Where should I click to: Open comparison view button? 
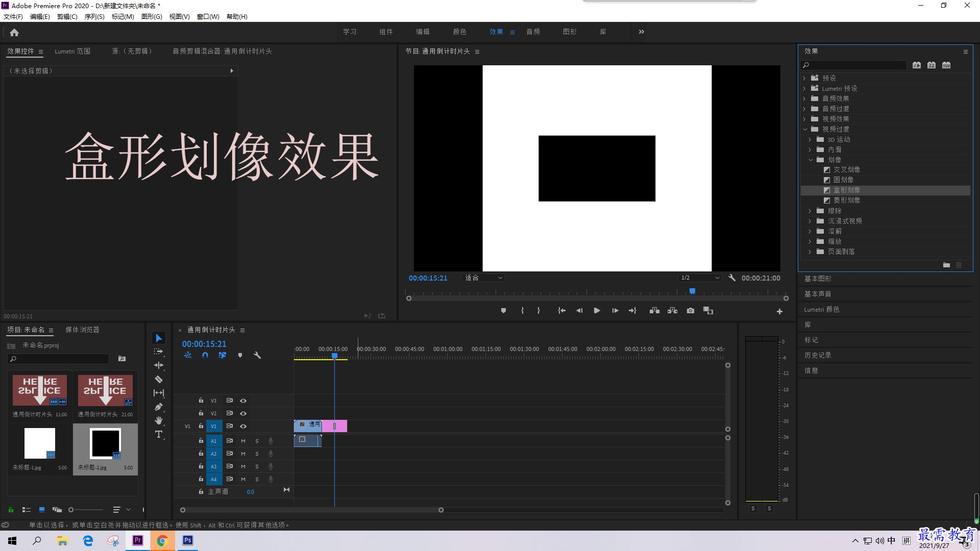708,311
